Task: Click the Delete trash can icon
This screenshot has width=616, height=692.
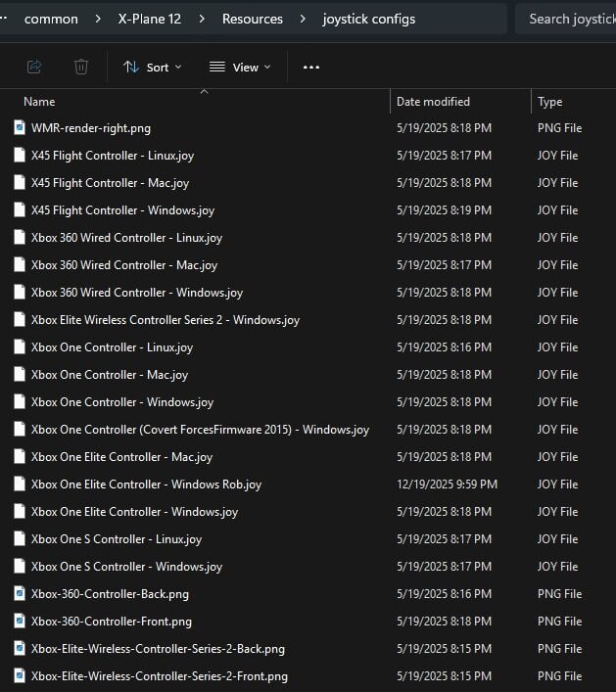Action: coord(81,68)
